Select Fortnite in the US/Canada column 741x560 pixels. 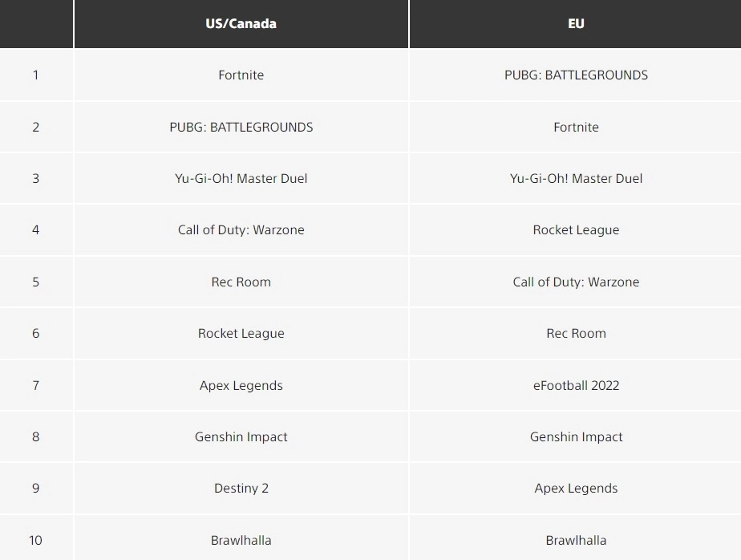click(x=241, y=75)
